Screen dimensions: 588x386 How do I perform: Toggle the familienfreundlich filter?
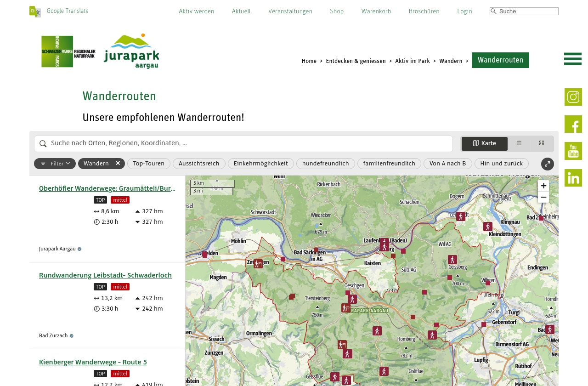click(x=389, y=164)
